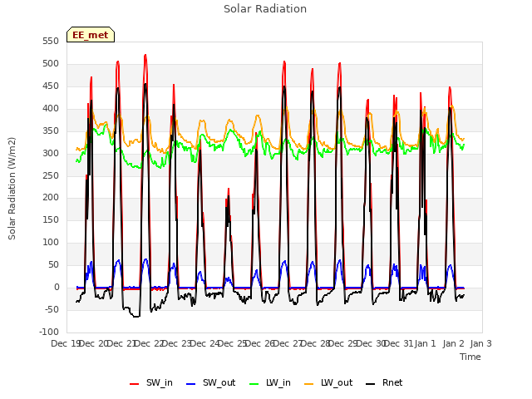532x399 pixels.
Task: Click the 500 y-axis tick label
Action: pyautogui.click(x=51, y=63)
